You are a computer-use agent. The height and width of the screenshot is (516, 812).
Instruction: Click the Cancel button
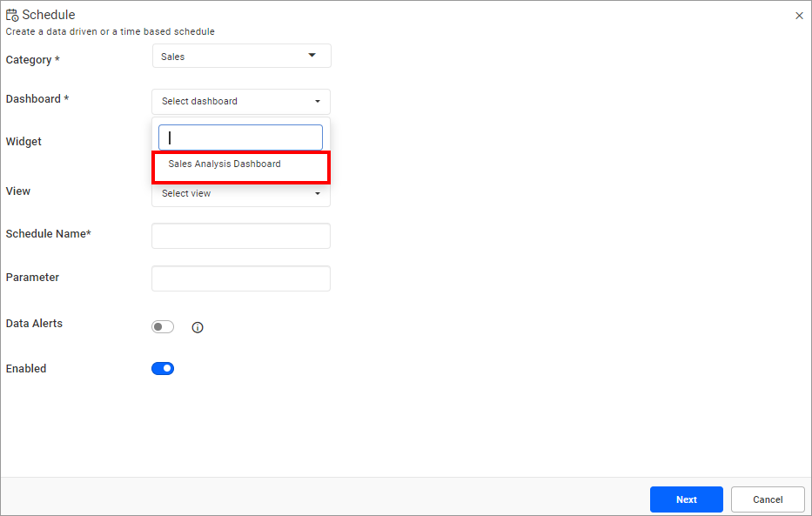(767, 499)
